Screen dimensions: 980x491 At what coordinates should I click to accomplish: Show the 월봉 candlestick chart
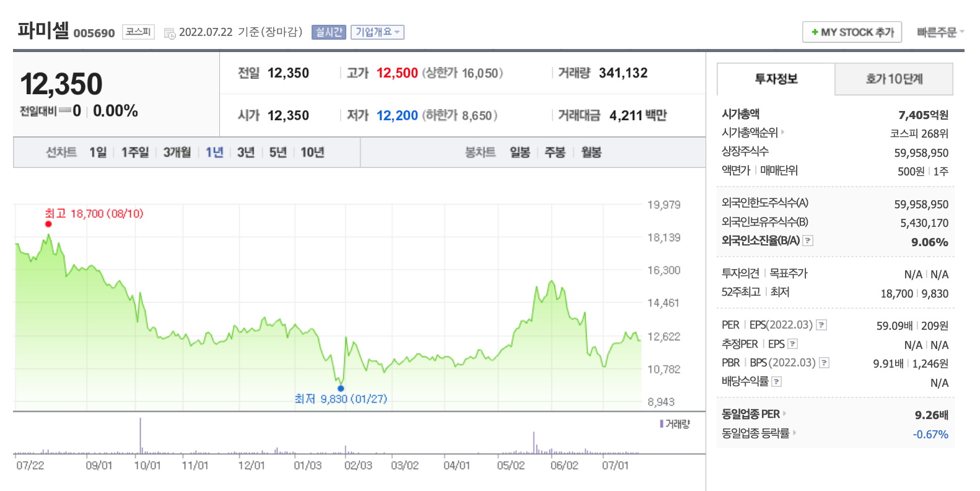[592, 153]
